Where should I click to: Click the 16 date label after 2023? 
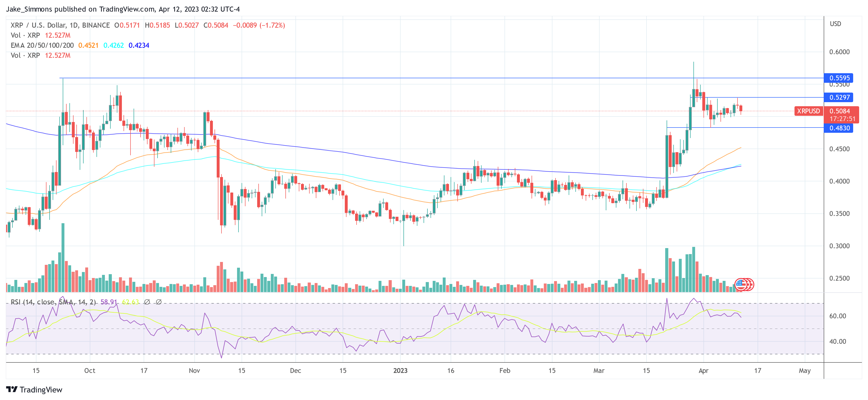450,371
